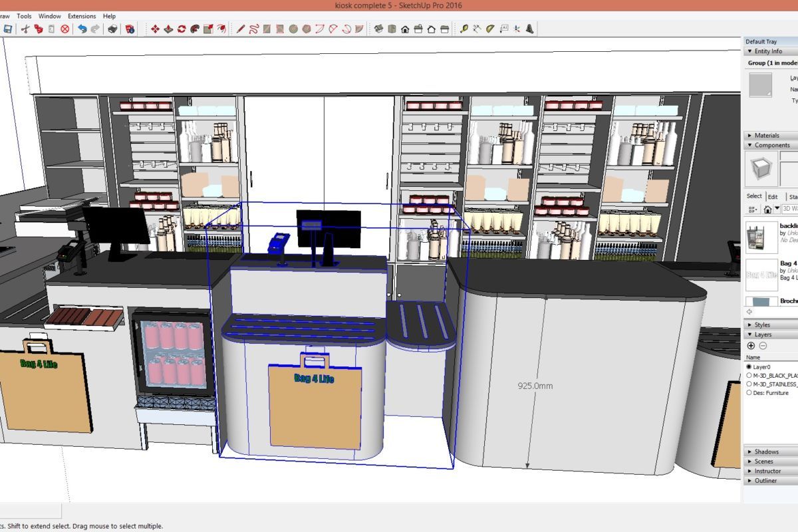Viewport: 798px width, 532px height.
Task: Switch to the Edit tab in Components
Action: click(773, 197)
